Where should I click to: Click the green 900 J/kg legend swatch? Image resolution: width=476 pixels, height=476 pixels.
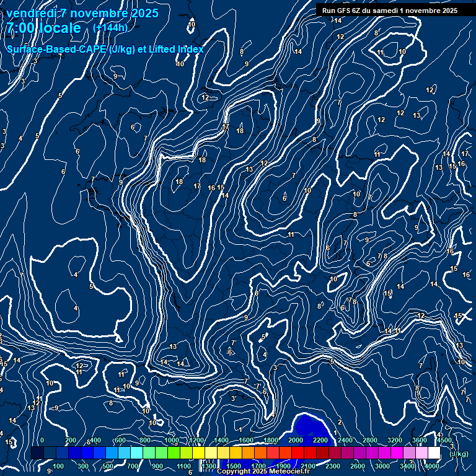161,454
